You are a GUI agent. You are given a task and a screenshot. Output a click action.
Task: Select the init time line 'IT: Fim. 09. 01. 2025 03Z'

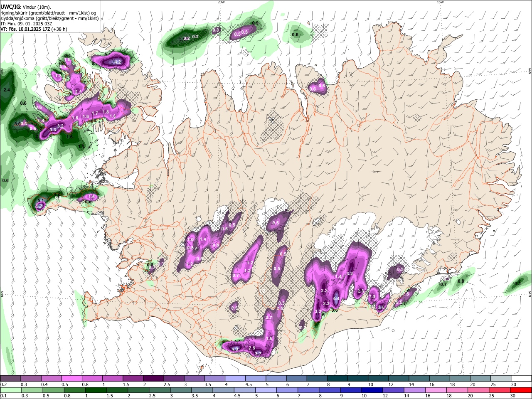[x=26, y=24]
